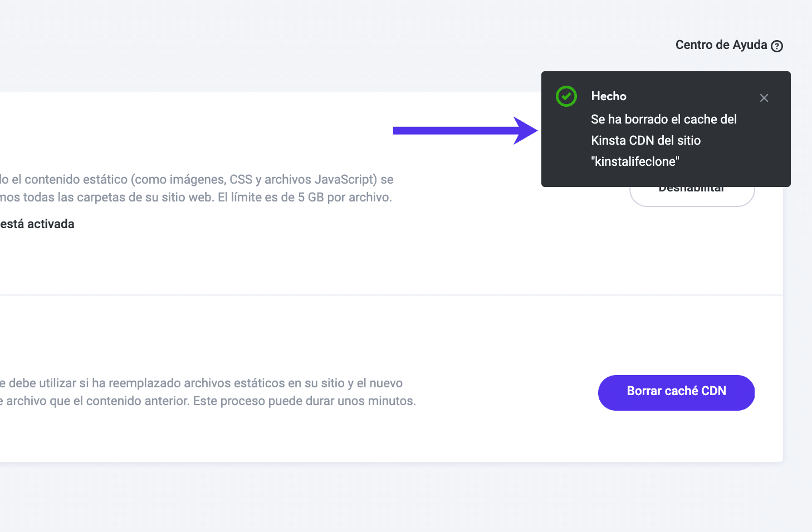Dismiss the Hecho notification with X
This screenshot has width=812, height=532.
coord(764,98)
